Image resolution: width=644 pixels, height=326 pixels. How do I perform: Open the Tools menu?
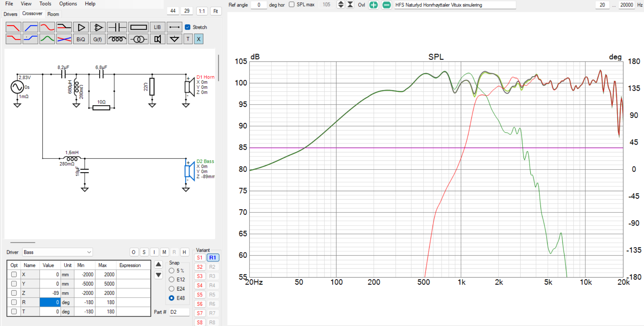[45, 4]
